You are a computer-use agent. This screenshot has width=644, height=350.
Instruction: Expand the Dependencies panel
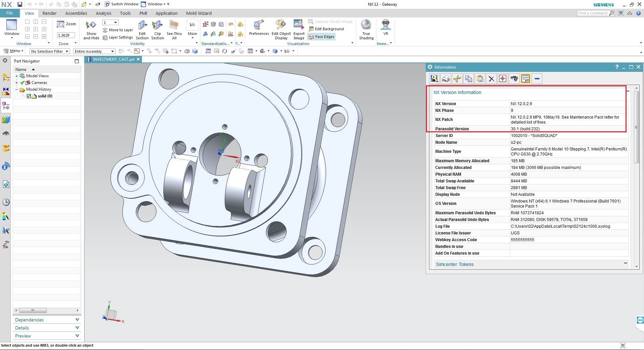(x=47, y=320)
